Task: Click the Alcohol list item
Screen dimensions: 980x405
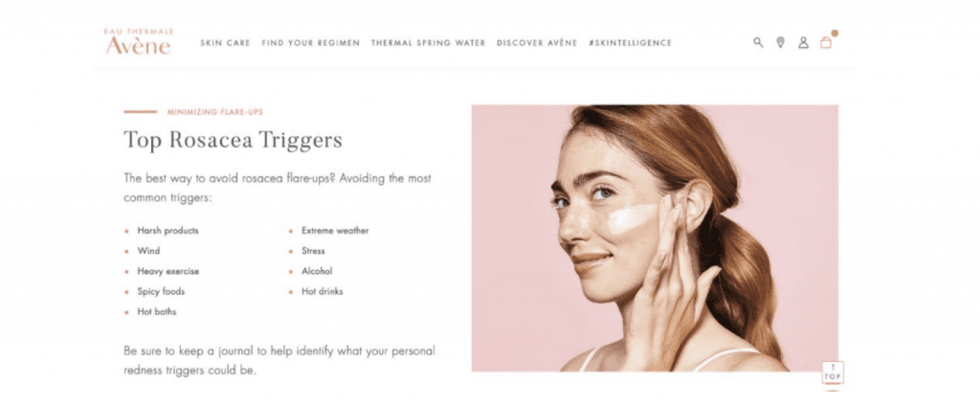Action: click(317, 271)
